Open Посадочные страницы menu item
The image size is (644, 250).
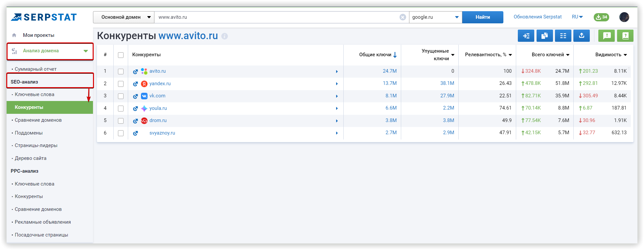tap(41, 235)
